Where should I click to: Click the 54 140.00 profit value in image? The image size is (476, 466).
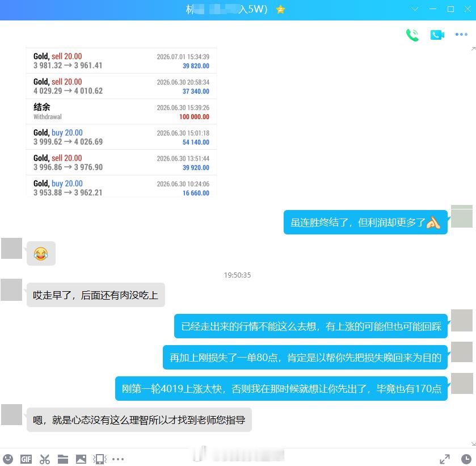click(196, 142)
